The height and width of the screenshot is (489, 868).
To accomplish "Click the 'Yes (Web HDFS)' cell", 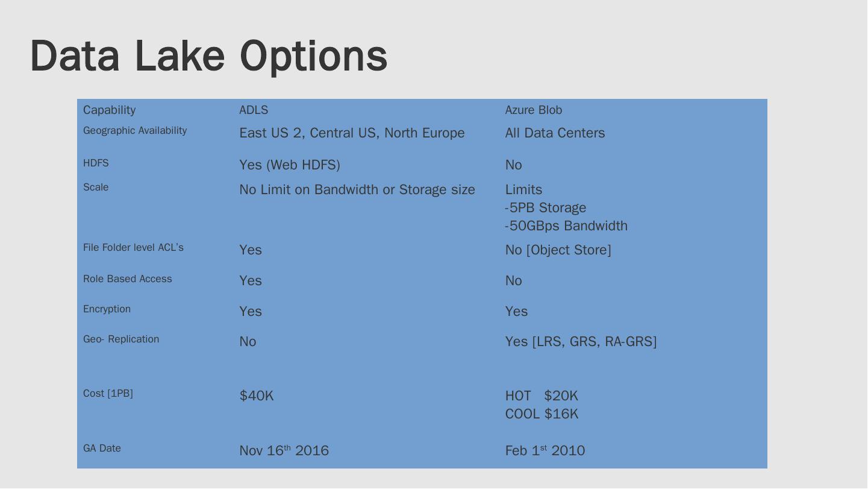I will [x=290, y=165].
